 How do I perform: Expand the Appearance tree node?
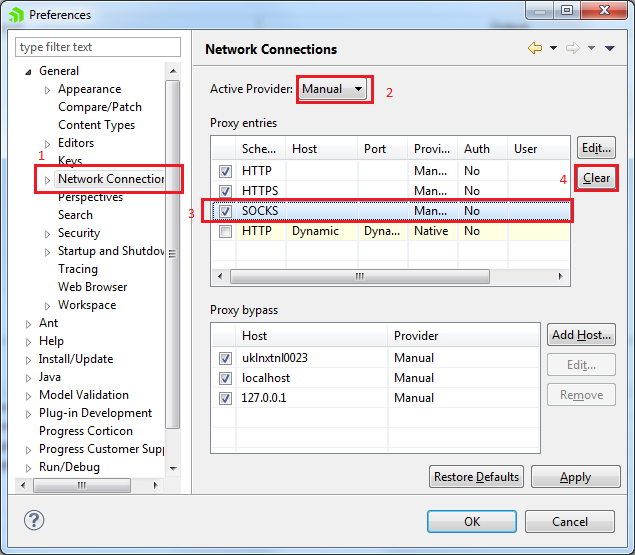47,90
